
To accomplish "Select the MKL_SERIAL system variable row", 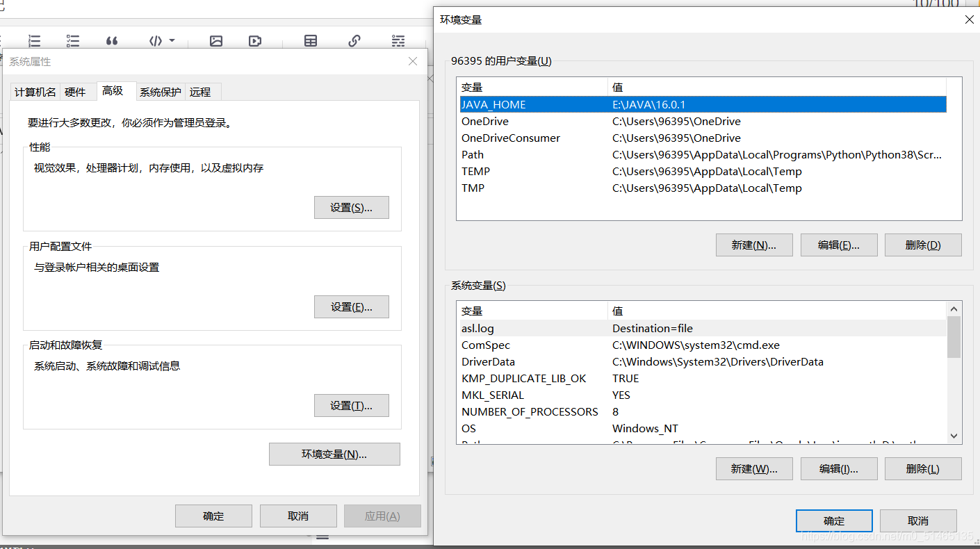I will point(703,395).
